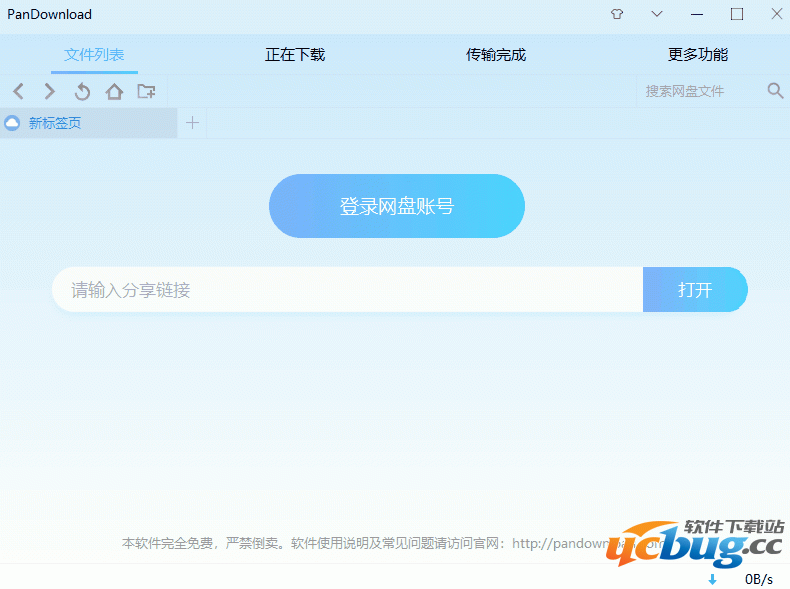Focus the 搜索网盘文件 search box
The image size is (790, 589).
coord(698,91)
